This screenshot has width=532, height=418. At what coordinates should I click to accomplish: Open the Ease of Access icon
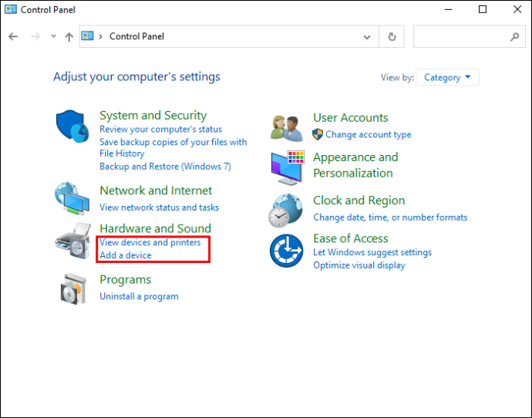(x=286, y=251)
